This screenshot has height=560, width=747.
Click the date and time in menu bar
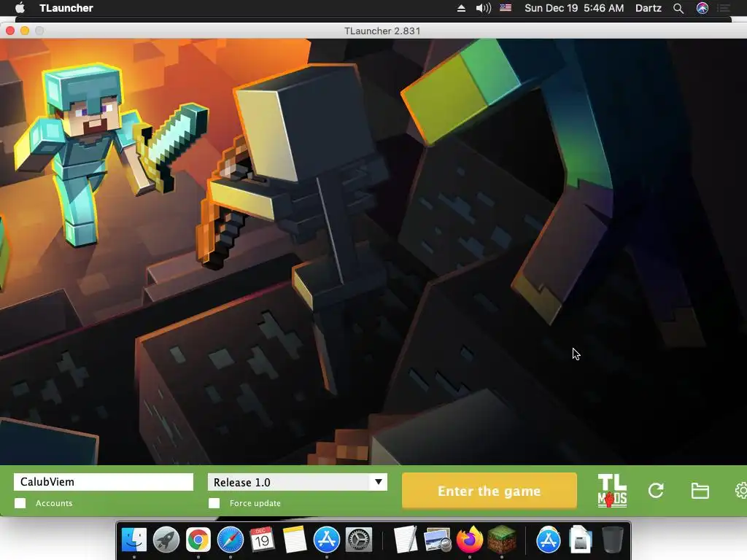click(x=574, y=8)
